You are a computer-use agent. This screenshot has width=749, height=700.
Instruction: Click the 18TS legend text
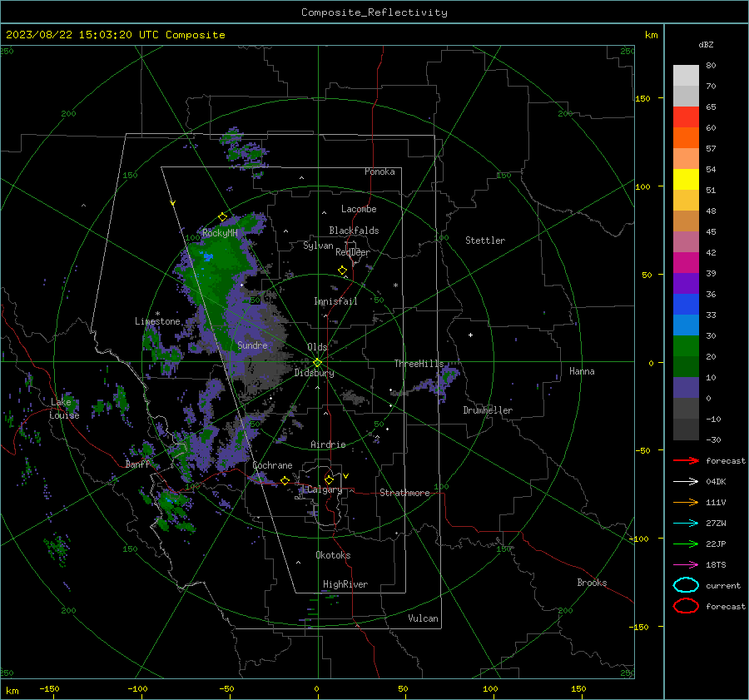pyautogui.click(x=716, y=565)
